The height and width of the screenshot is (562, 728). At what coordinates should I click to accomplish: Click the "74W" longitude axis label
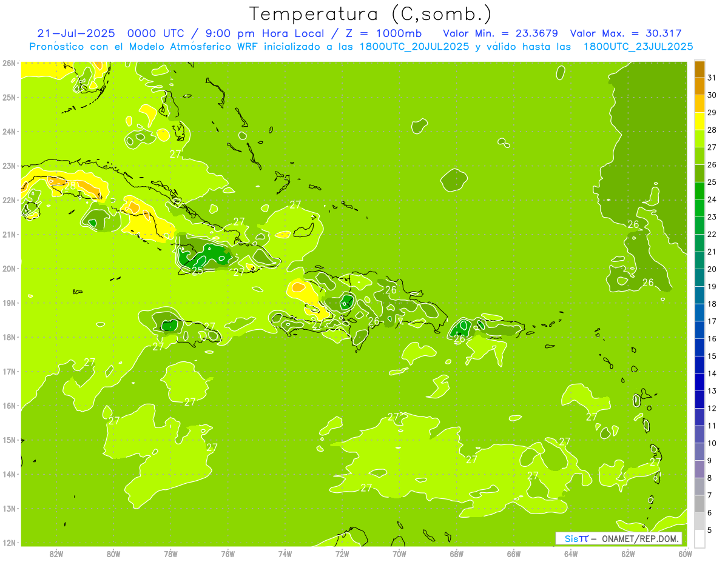click(285, 554)
